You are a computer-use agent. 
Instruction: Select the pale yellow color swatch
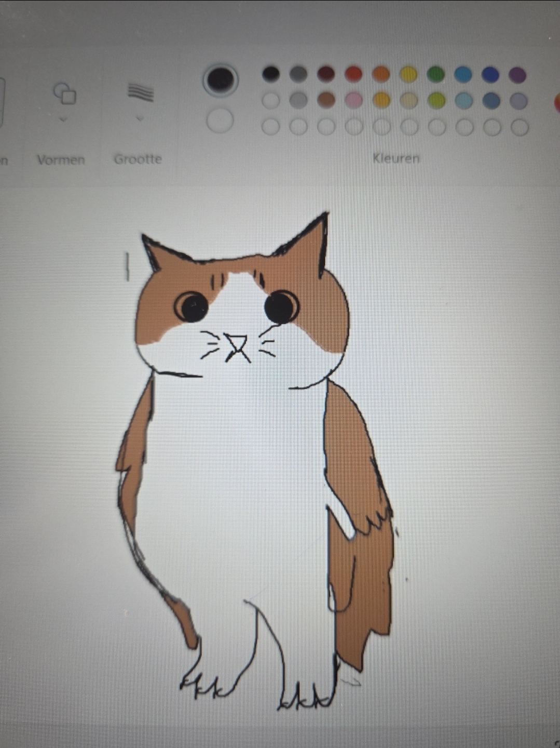tap(409, 101)
